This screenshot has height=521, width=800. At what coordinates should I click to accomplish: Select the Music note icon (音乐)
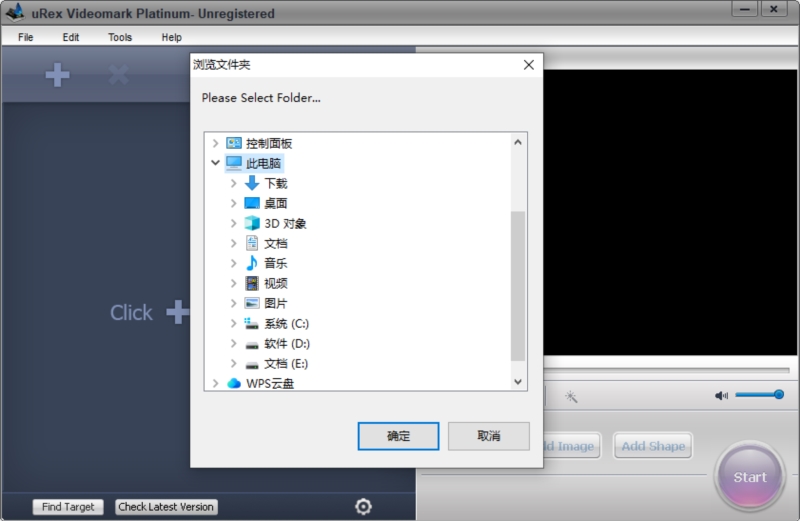click(x=252, y=263)
